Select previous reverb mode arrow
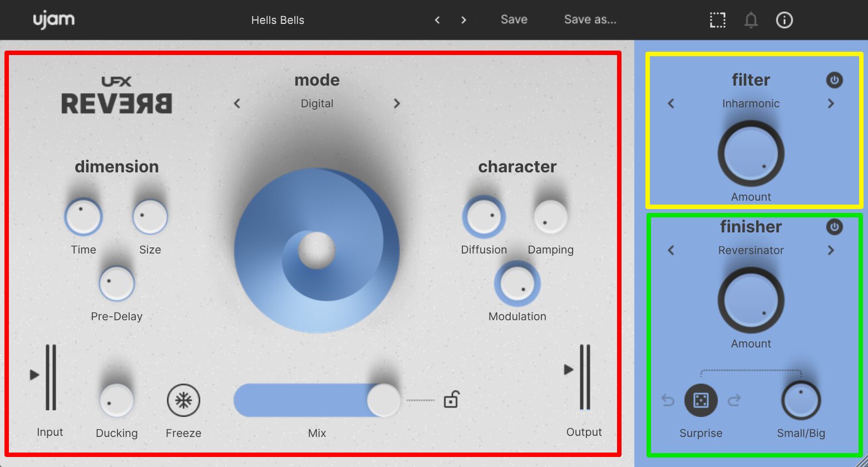Image resolution: width=868 pixels, height=467 pixels. pos(237,103)
